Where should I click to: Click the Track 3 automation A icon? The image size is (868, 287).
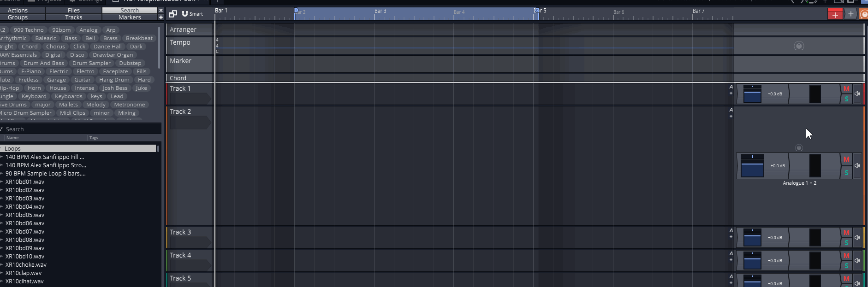[x=731, y=231]
